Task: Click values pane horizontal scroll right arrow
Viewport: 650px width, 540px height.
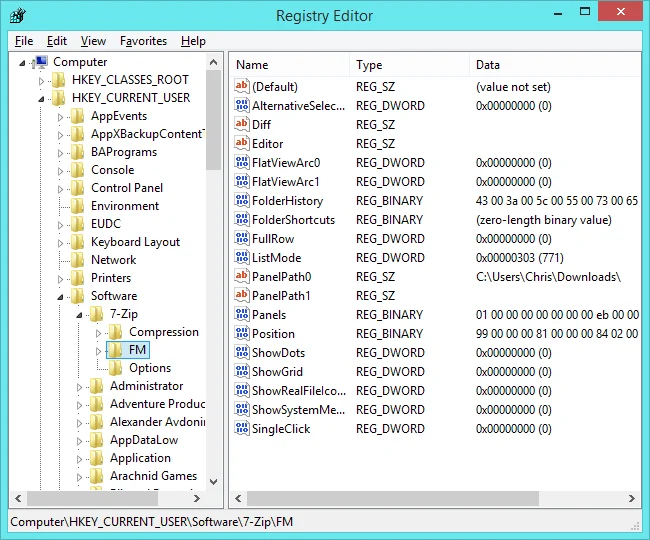Action: tap(631, 499)
